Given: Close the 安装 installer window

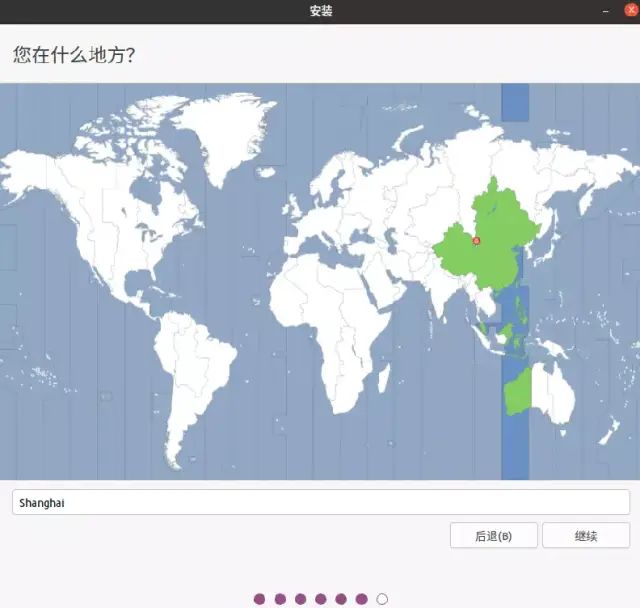Looking at the screenshot, I should tap(630, 11).
